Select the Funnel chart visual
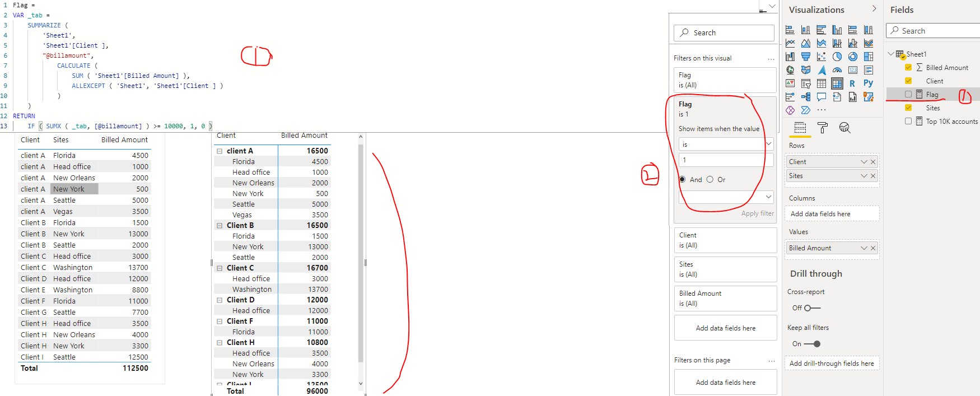 (x=806, y=57)
